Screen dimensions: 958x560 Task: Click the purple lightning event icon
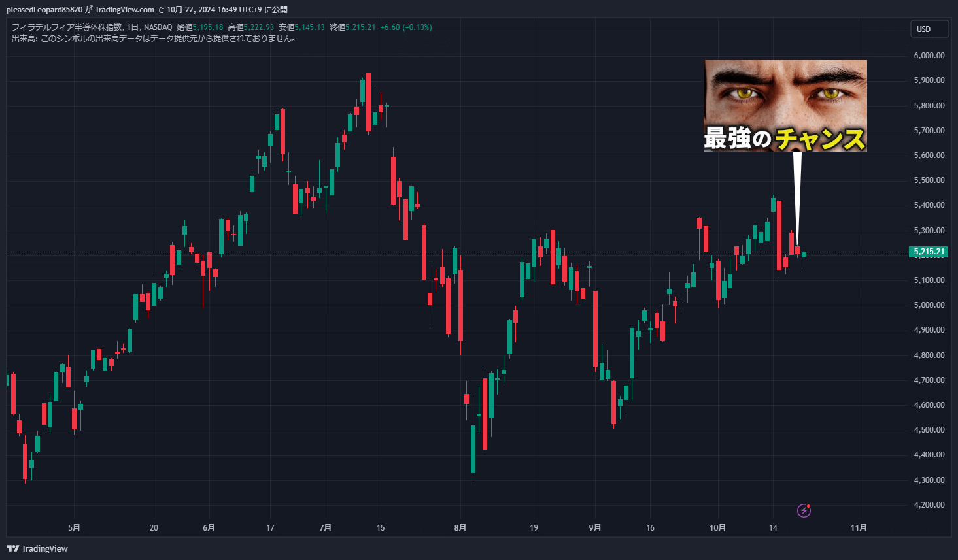click(x=804, y=510)
